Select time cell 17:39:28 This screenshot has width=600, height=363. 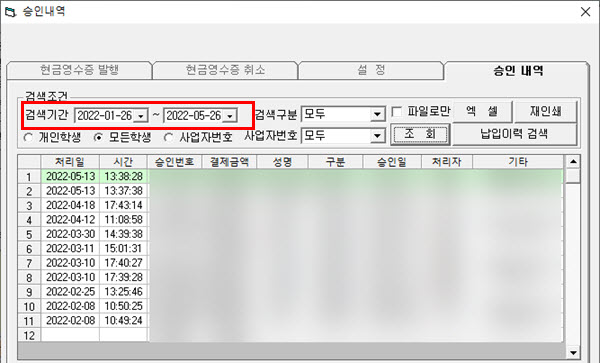tap(123, 277)
